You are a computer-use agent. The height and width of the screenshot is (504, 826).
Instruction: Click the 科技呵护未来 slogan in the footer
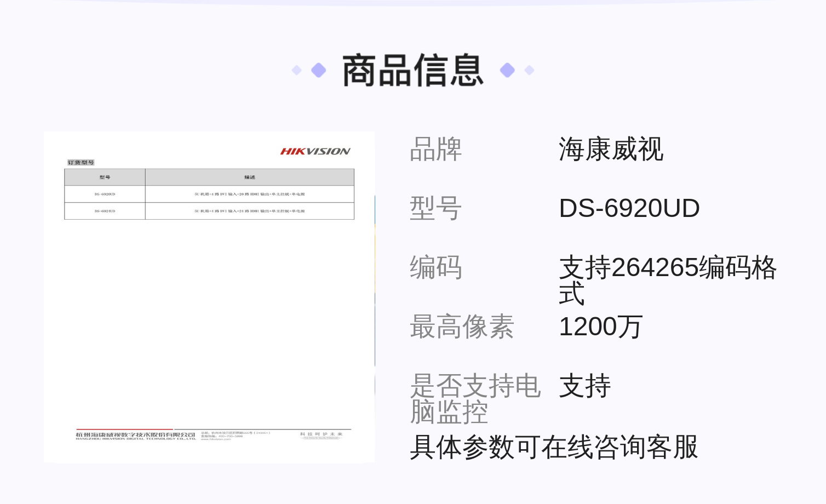322,434
